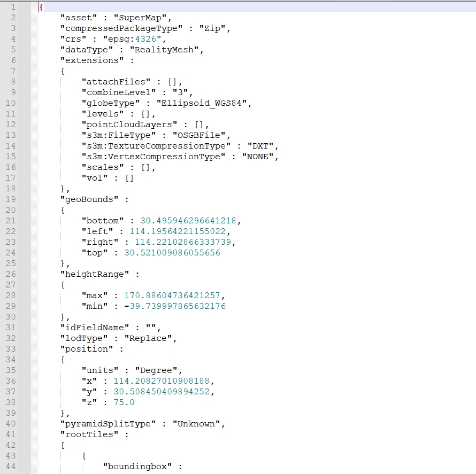Click the "lodType" key
The width and height of the screenshot is (476, 474).
click(84, 338)
